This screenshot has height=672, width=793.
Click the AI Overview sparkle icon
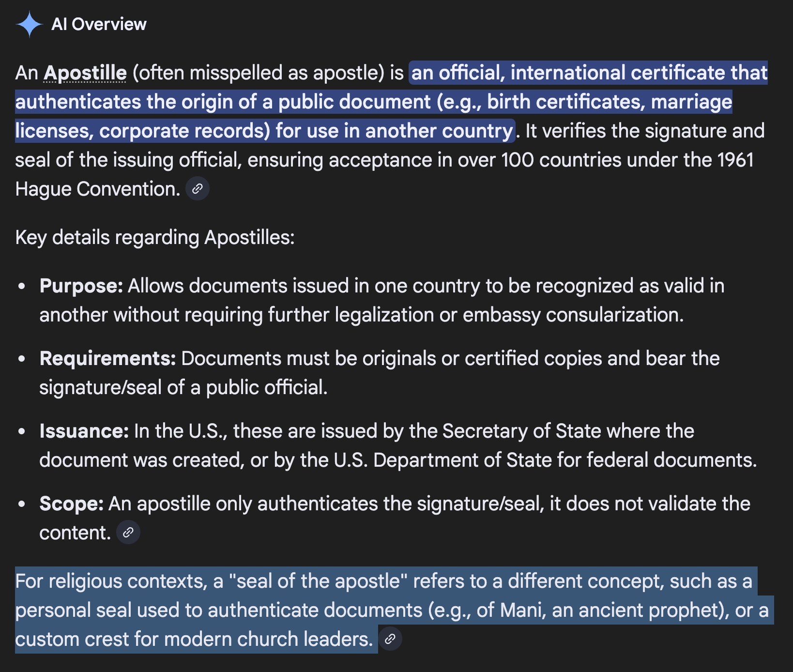click(x=29, y=24)
